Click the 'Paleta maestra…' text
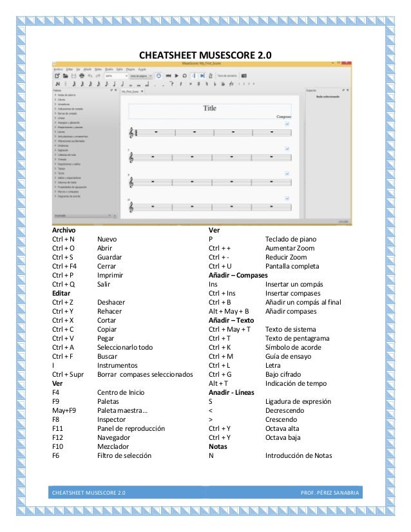This screenshot has width=411, height=532. [x=122, y=410]
